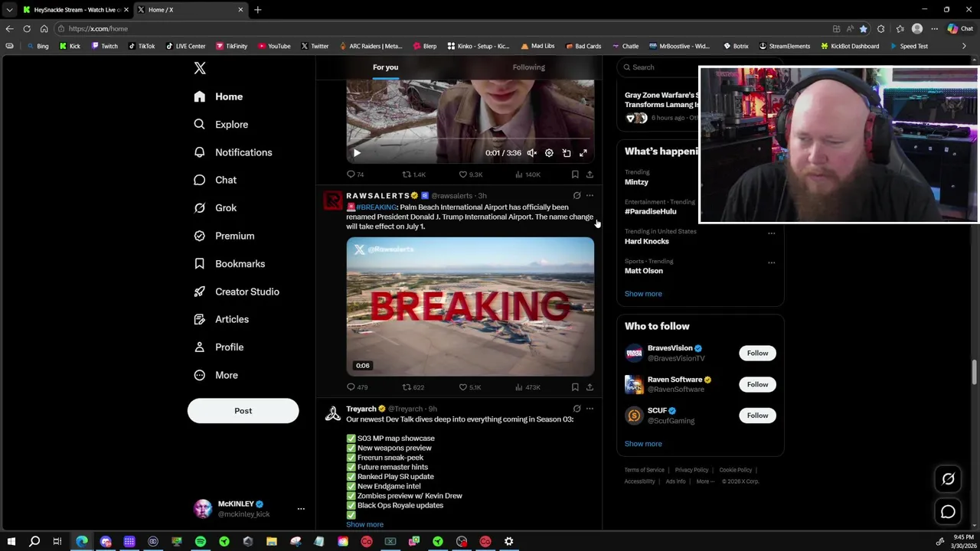980x551 pixels.
Task: Show more trending topics
Action: (643, 294)
